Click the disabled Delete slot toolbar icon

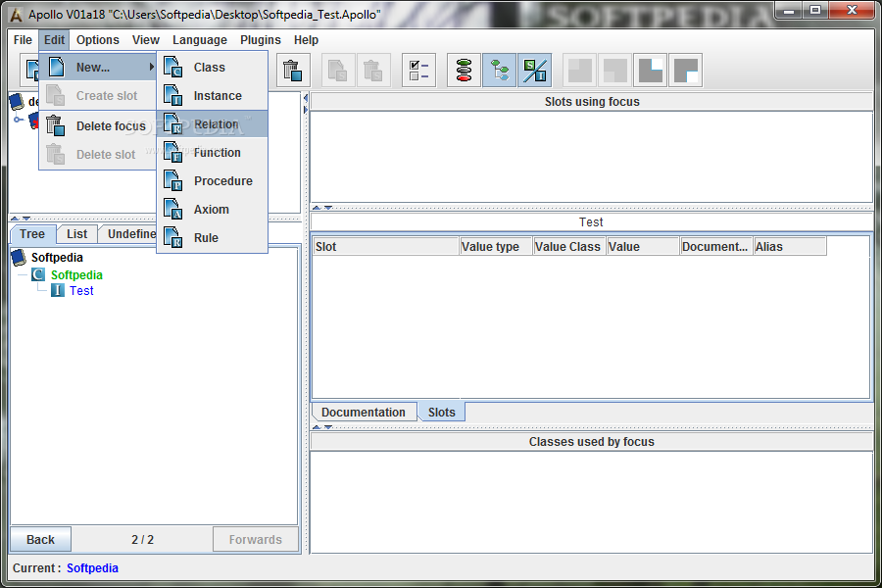[373, 71]
